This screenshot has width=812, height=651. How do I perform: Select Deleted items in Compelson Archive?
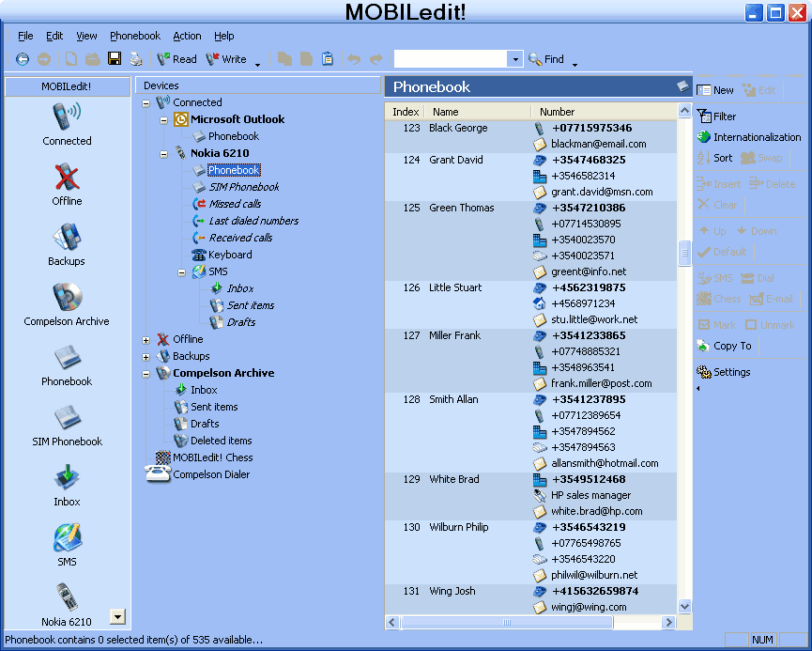213,441
